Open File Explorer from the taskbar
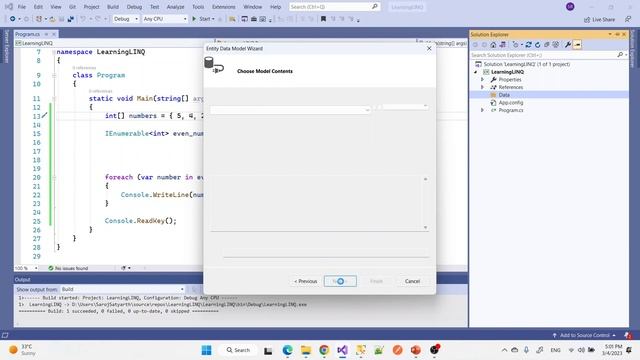The image size is (640, 360). (306, 350)
